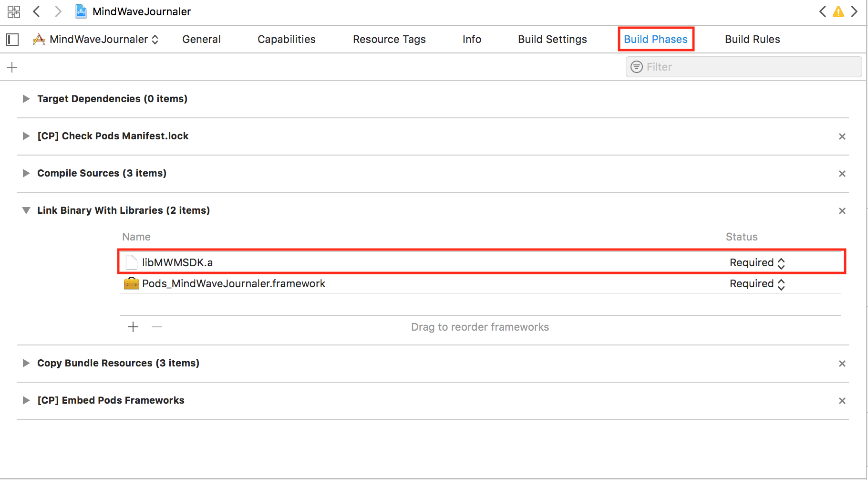Viewport: 868px width, 480px height.
Task: Remove selected library with minus button
Action: pos(157,327)
